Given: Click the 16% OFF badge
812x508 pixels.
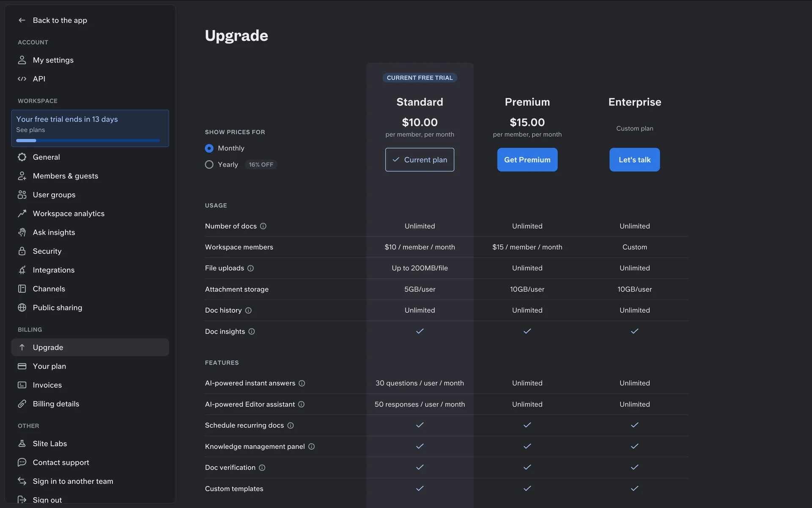Looking at the screenshot, I should coord(261,165).
